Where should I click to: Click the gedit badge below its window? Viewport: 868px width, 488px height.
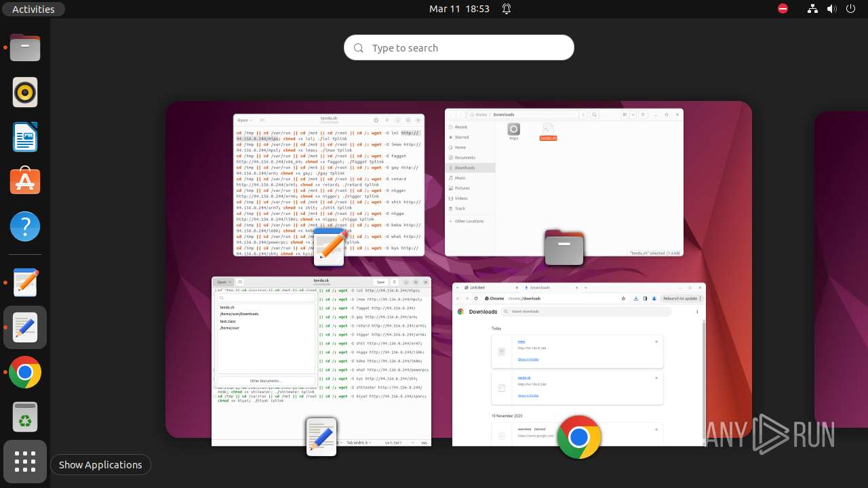tap(321, 437)
